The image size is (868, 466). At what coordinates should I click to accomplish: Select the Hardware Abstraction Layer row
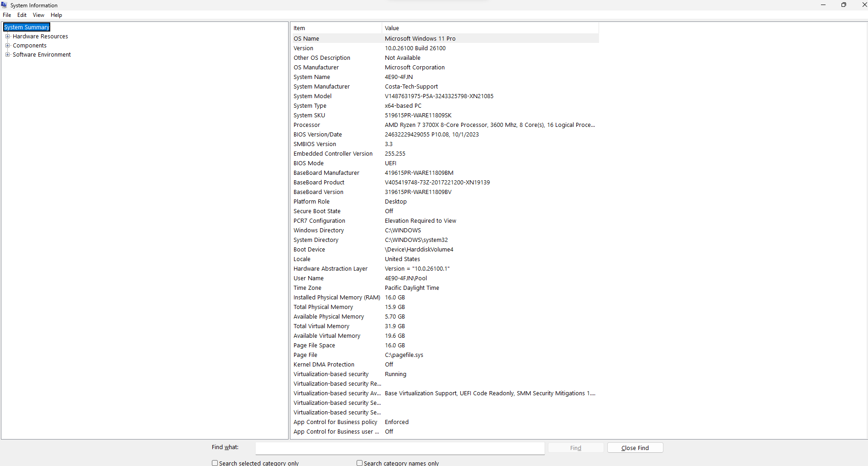pyautogui.click(x=445, y=269)
